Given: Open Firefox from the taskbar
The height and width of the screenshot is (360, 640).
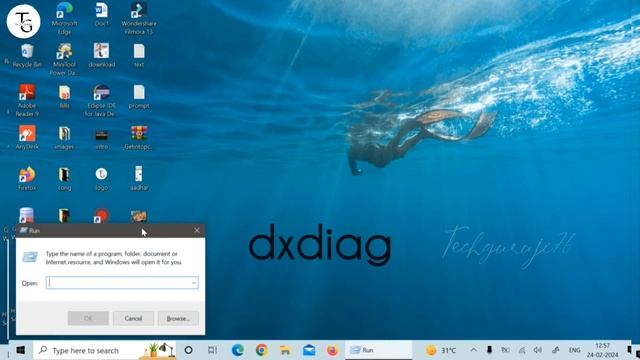Looking at the screenshot, I should pyautogui.click(x=332, y=350).
